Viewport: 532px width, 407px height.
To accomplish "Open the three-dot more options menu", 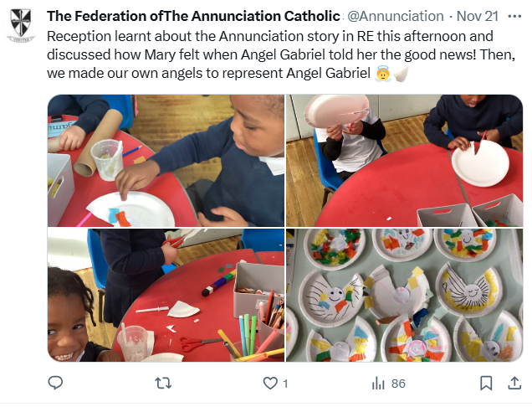I will (x=514, y=16).
